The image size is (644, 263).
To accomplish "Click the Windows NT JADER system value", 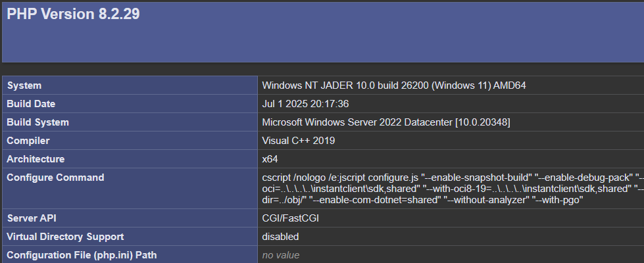I will tap(394, 85).
